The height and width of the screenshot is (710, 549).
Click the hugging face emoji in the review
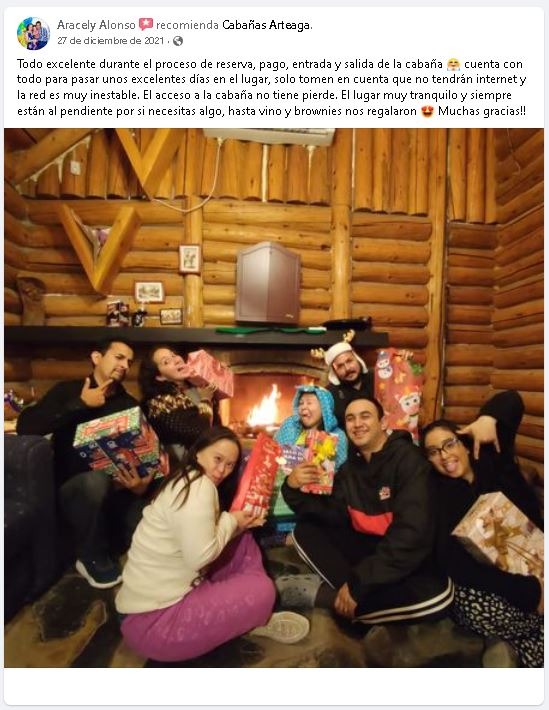[453, 64]
